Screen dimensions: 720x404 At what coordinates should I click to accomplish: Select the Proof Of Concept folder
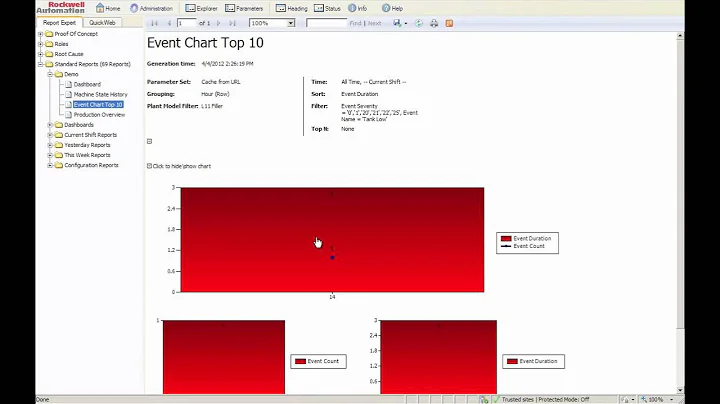[x=76, y=34]
